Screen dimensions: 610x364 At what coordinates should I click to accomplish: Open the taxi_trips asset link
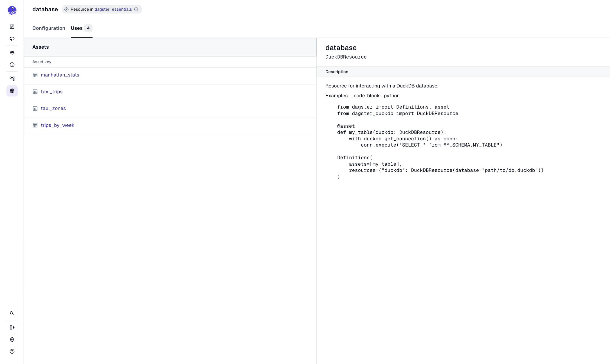51,92
